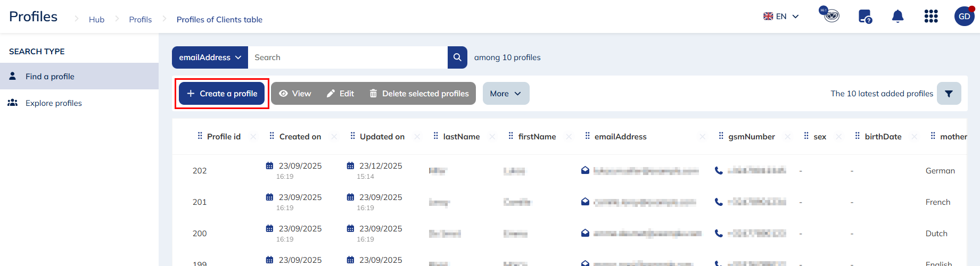
Task: Click drag handle of Profile id column
Action: pos(200,136)
